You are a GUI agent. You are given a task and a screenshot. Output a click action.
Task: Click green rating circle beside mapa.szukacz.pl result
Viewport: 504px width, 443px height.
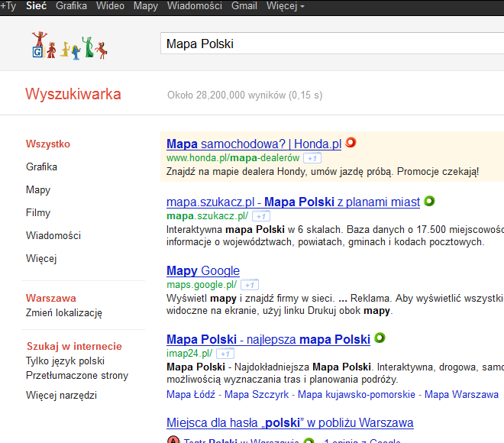(x=429, y=201)
